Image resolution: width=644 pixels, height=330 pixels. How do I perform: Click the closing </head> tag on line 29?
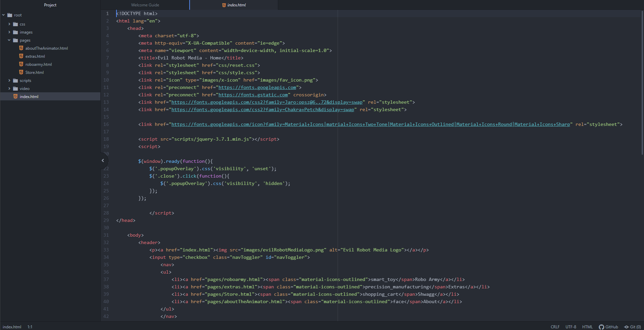[126, 221]
